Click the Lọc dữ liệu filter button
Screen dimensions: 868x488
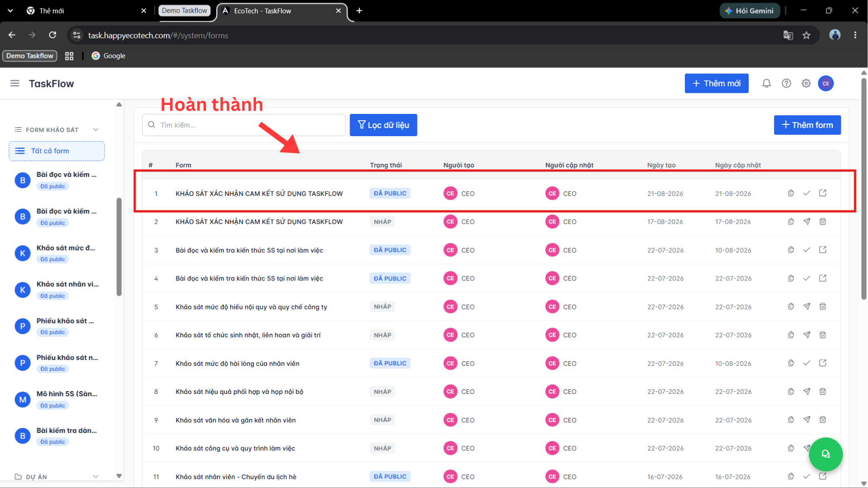[384, 125]
